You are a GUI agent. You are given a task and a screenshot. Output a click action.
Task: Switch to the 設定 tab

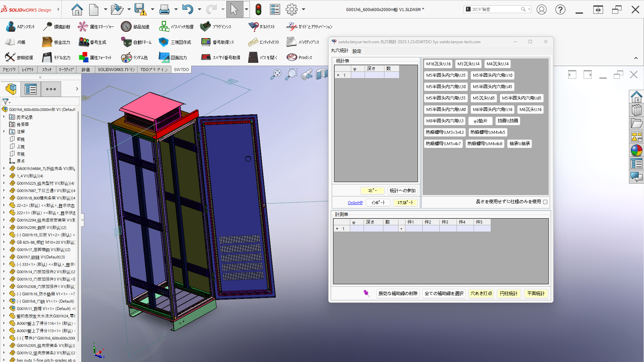357,51
